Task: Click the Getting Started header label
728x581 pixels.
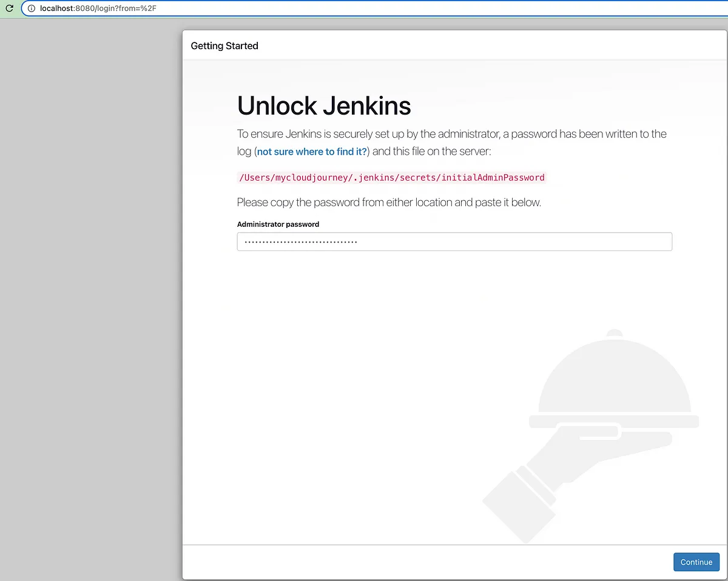Action: point(224,45)
